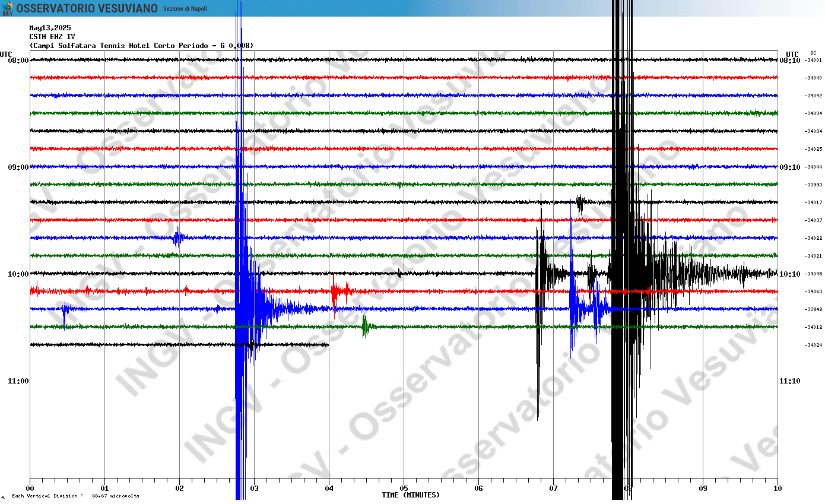Click the '10:00' start time label
Screen dimensions: 825x504
point(18,274)
